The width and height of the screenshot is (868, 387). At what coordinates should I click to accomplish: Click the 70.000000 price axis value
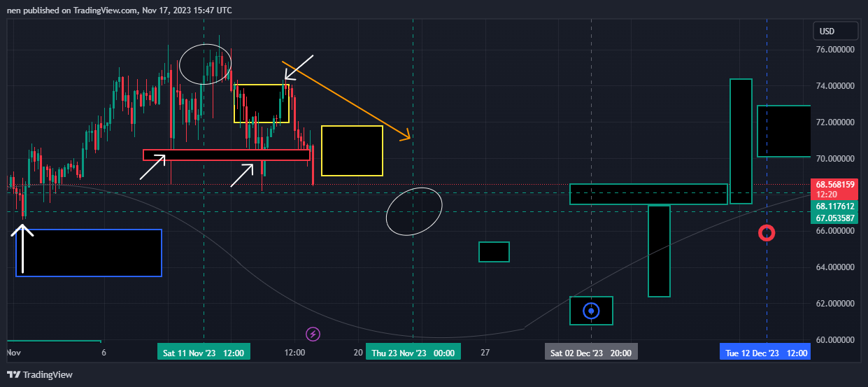836,159
